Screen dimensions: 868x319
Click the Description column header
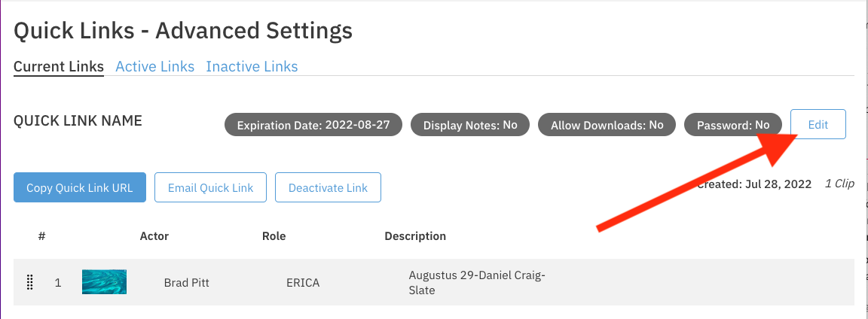pos(415,236)
